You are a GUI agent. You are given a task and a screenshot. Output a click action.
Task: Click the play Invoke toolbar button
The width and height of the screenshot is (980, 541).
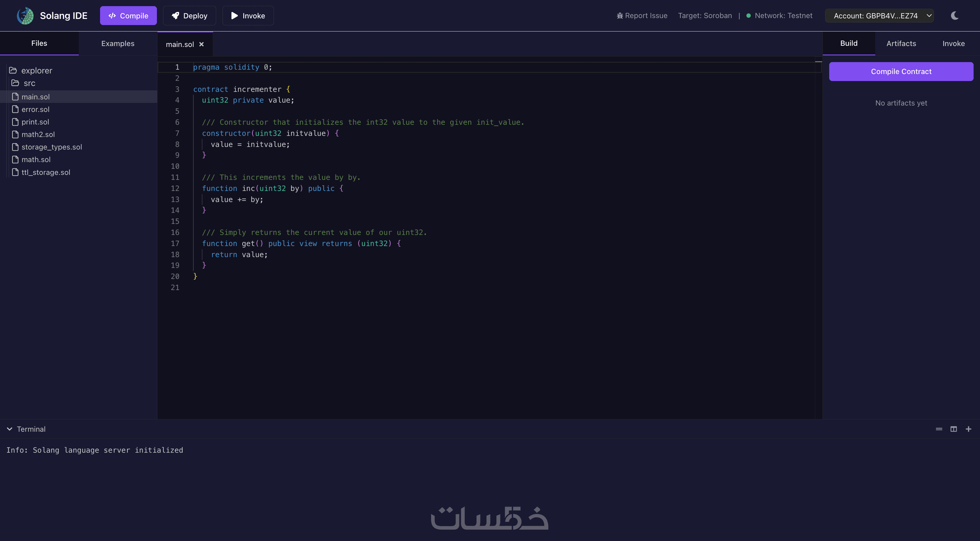pos(248,15)
